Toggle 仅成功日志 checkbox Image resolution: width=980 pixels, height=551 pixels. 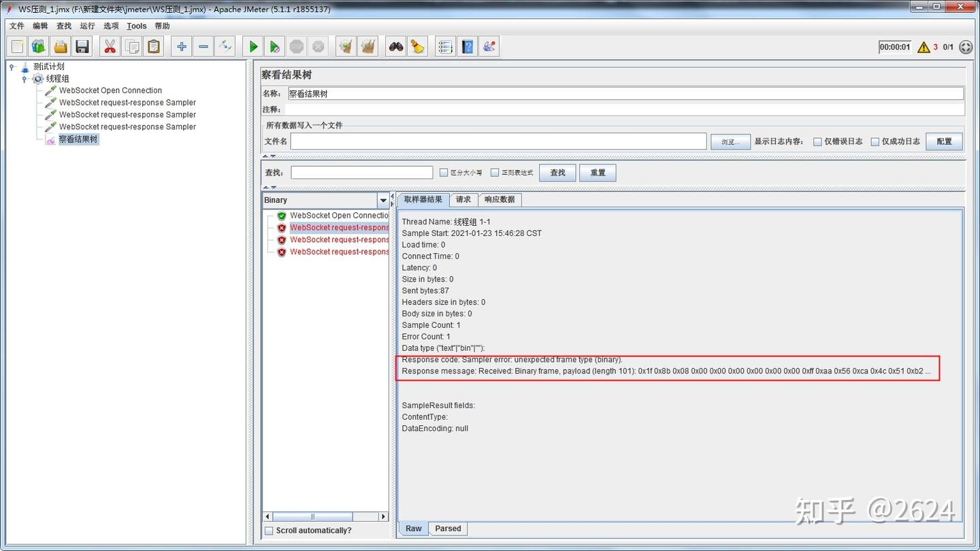pos(875,141)
